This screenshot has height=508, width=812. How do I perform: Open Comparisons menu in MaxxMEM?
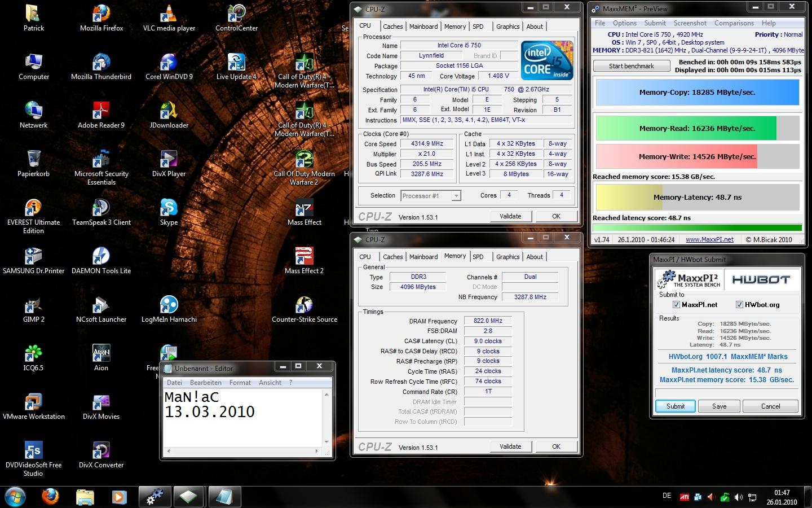pyautogui.click(x=734, y=23)
